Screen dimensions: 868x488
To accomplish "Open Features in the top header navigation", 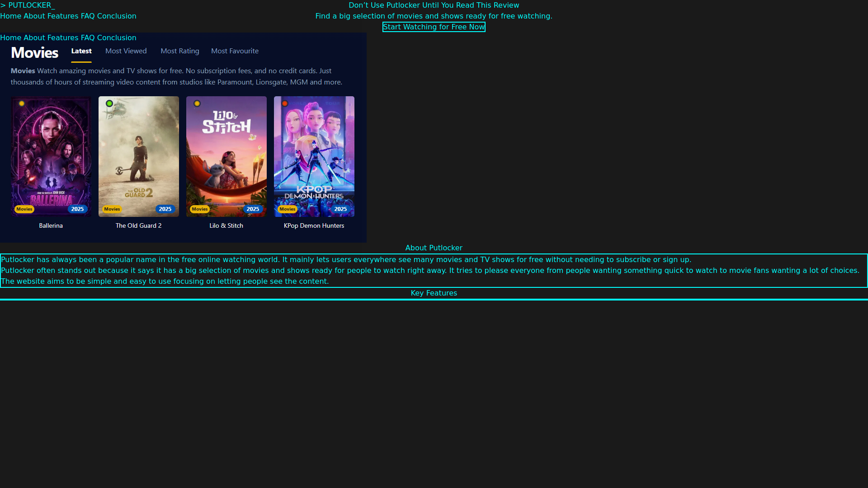I will pos(63,16).
